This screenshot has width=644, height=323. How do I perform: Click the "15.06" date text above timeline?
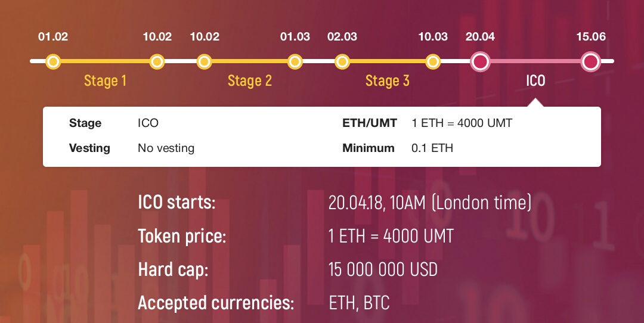[591, 37]
